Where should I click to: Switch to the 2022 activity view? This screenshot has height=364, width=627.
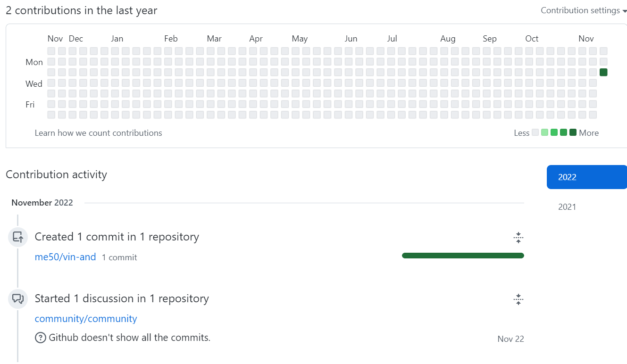tap(586, 177)
